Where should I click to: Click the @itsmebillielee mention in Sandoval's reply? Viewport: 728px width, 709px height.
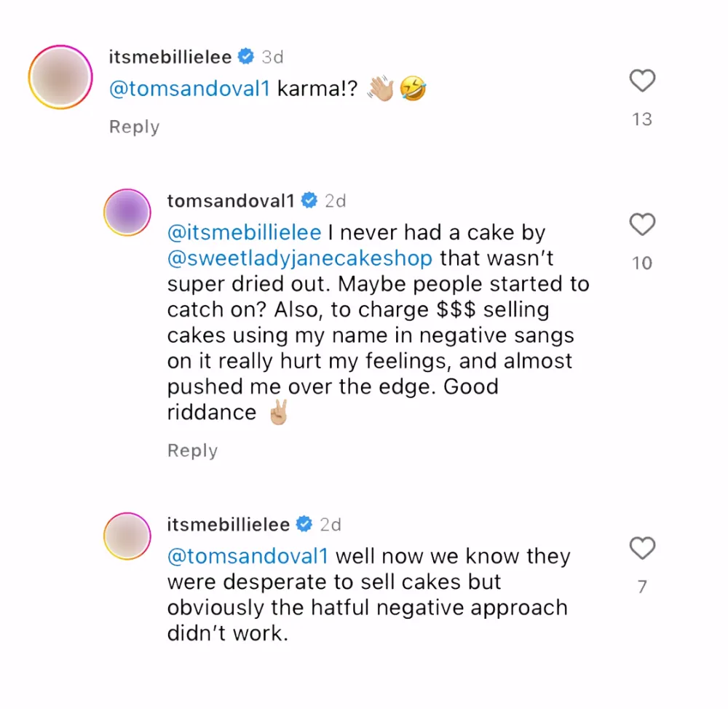[245, 232]
